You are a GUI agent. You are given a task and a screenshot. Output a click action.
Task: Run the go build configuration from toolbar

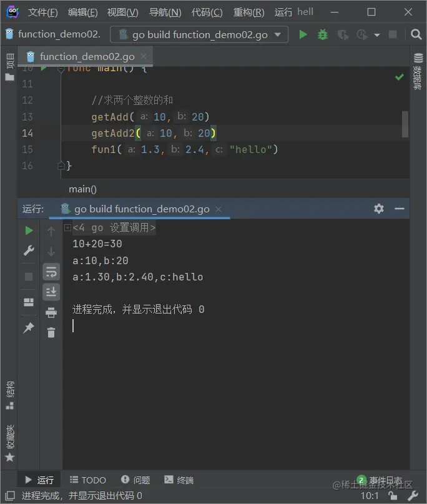303,34
